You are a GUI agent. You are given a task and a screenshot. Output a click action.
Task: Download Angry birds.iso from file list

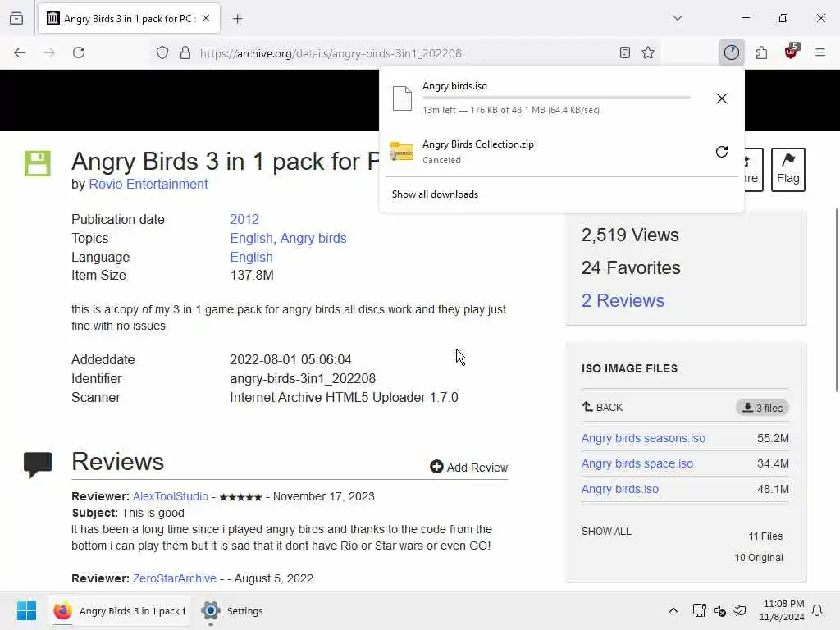point(620,489)
